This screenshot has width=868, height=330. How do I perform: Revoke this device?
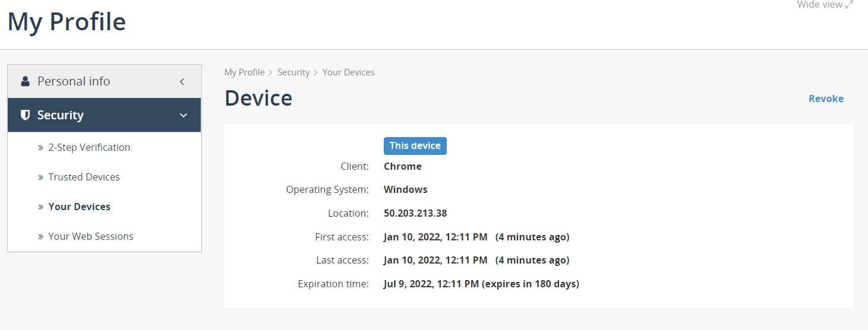(826, 99)
